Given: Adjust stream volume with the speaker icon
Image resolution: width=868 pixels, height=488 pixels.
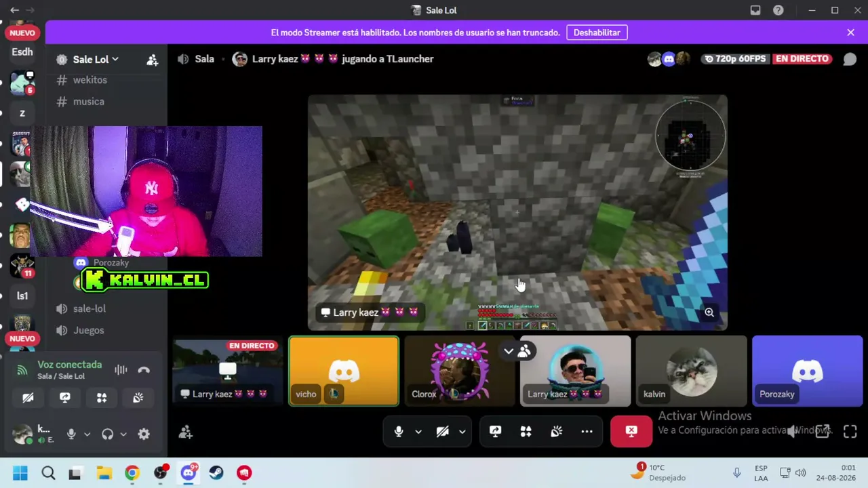Looking at the screenshot, I should point(791,432).
